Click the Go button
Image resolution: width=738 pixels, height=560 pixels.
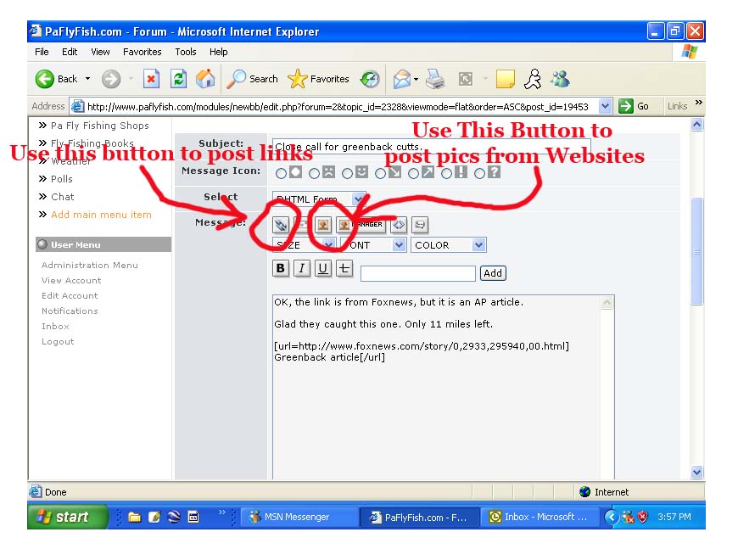[x=635, y=106]
